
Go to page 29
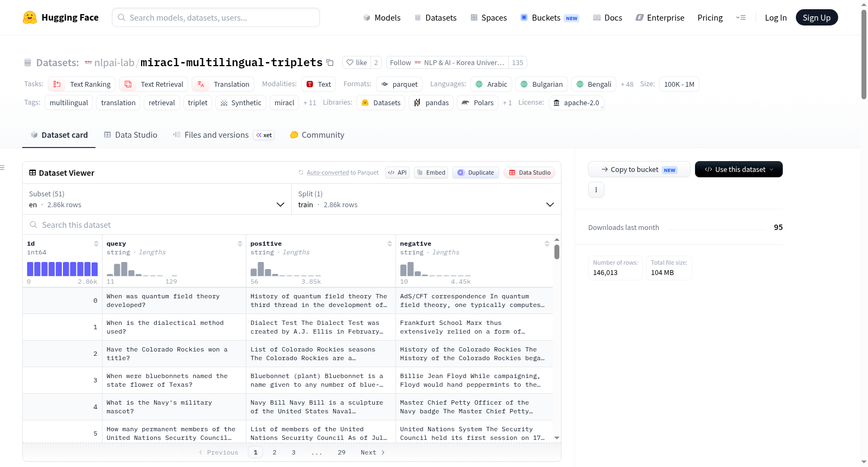pyautogui.click(x=342, y=452)
